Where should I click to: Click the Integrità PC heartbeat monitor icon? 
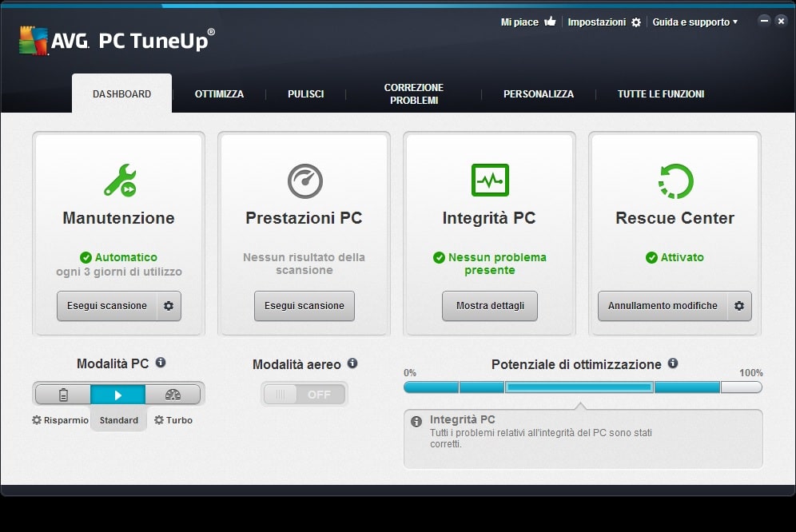pos(490,180)
